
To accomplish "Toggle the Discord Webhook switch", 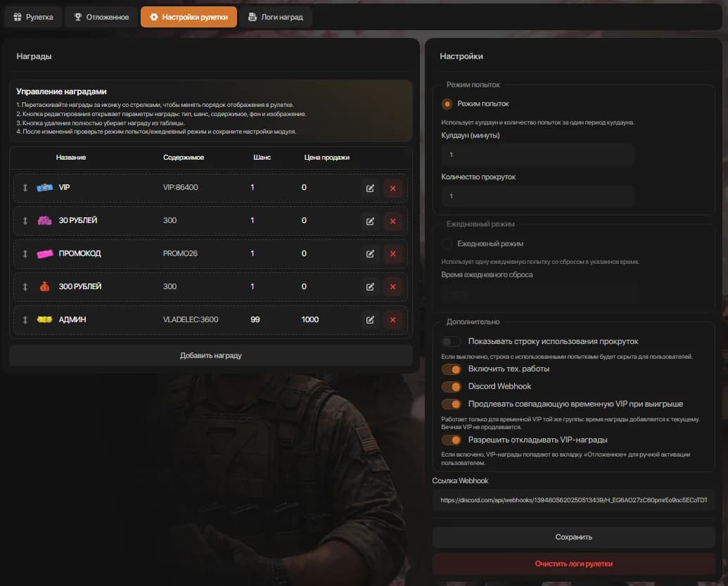I will [451, 387].
